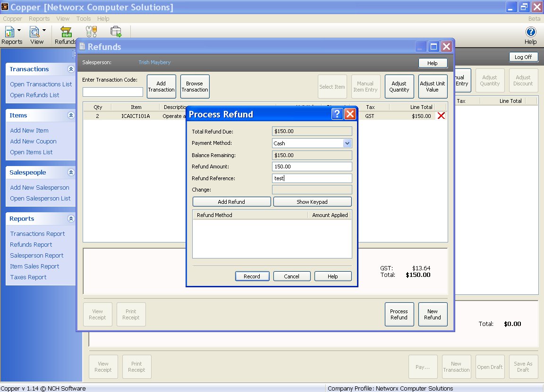
Task: Click the Refund Amount field
Action: click(x=312, y=167)
